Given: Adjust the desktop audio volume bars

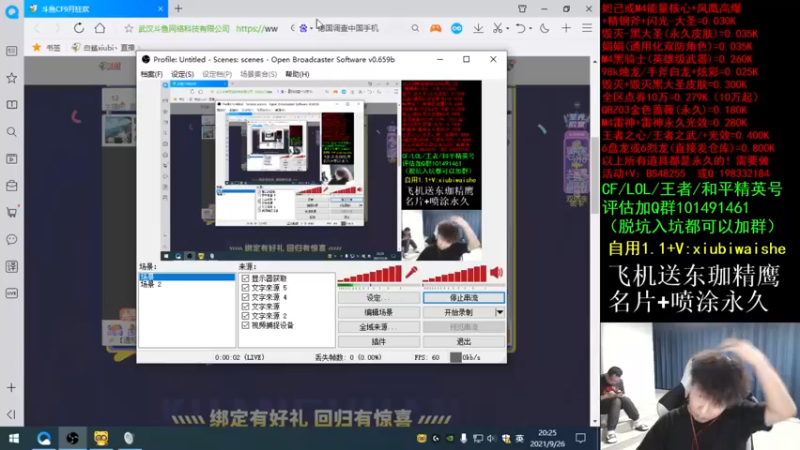Looking at the screenshot, I should [x=455, y=274].
